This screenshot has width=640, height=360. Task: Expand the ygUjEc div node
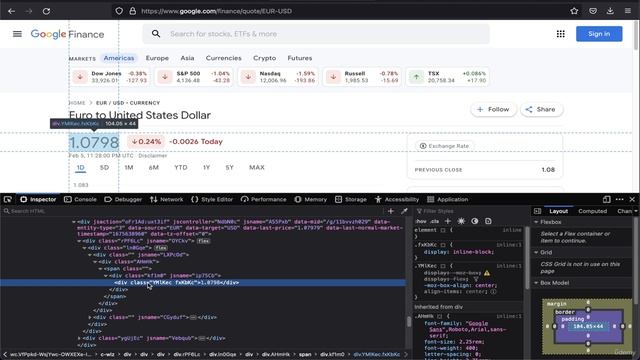[x=79, y=338]
